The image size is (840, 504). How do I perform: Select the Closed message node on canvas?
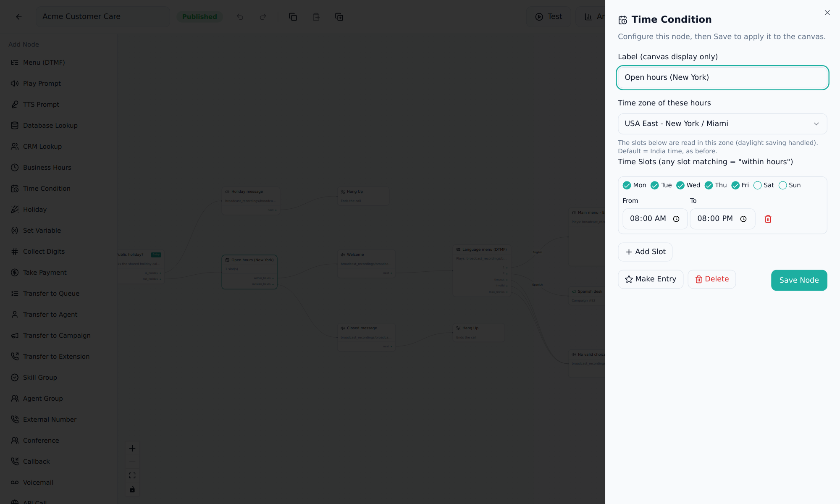coord(366,337)
